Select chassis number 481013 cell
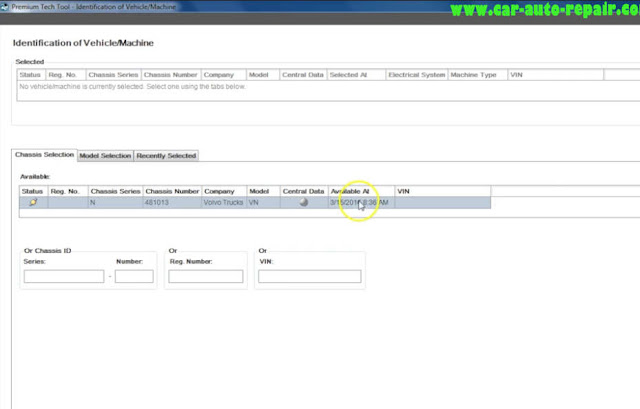Screen dimensions: 640x409 (x=172, y=202)
